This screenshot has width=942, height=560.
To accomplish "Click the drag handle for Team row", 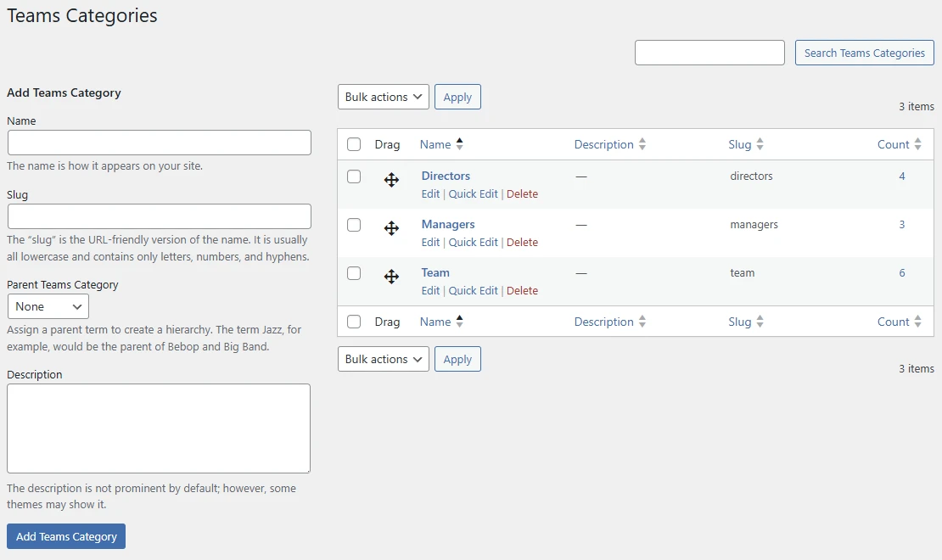I will (x=391, y=277).
